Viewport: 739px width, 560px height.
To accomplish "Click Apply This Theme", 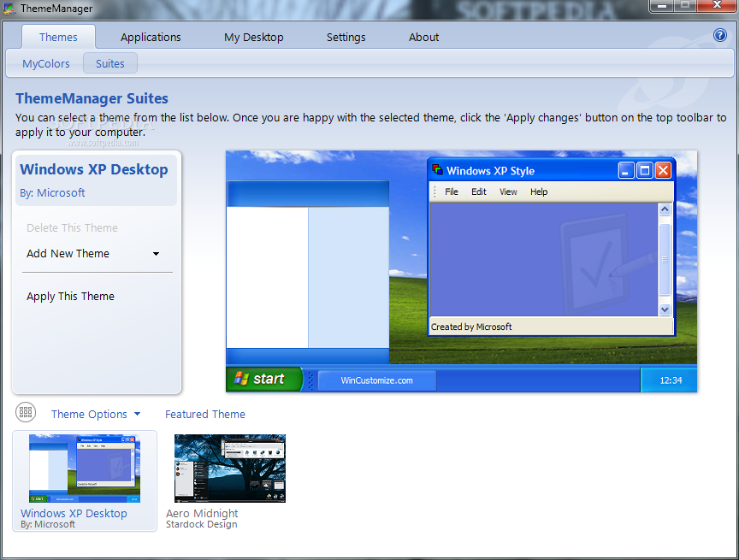I will coord(70,297).
